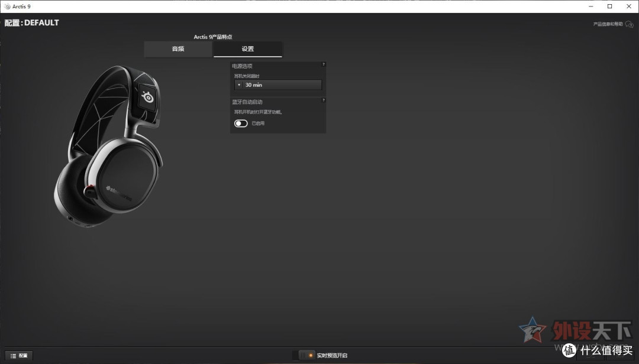The width and height of the screenshot is (639, 364).
Task: Open the 30 min auto-off dropdown
Action: (278, 84)
